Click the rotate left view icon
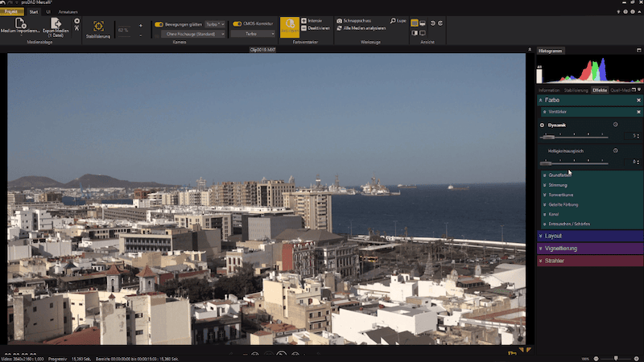Image resolution: width=644 pixels, height=362 pixels. [x=432, y=23]
